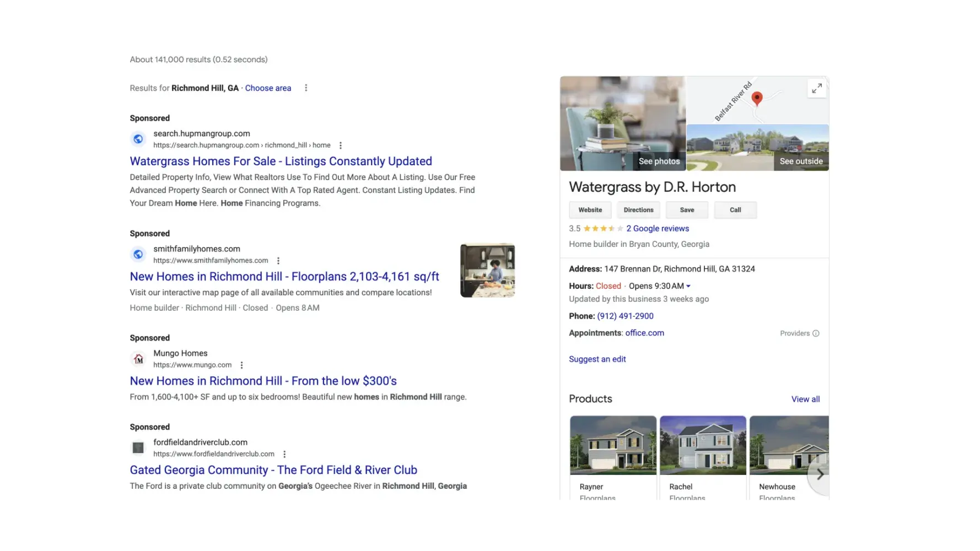View all products
Image resolution: width=980 pixels, height=551 pixels.
point(805,399)
